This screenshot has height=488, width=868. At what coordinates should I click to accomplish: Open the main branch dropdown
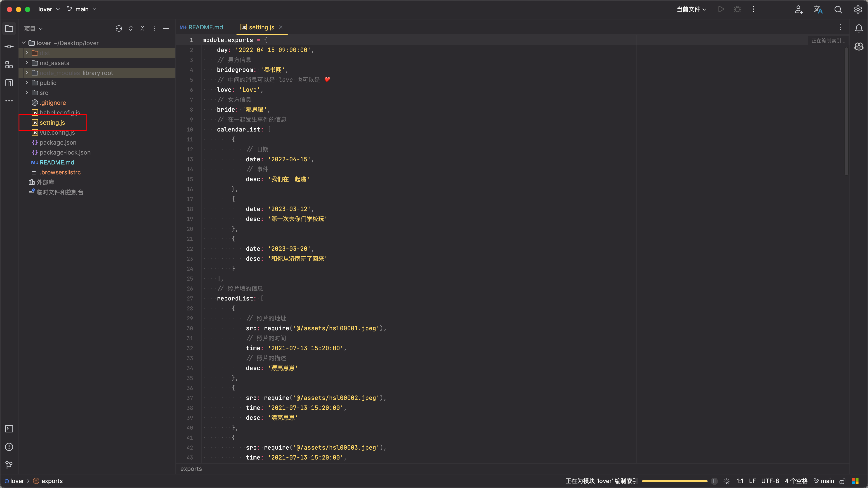82,9
